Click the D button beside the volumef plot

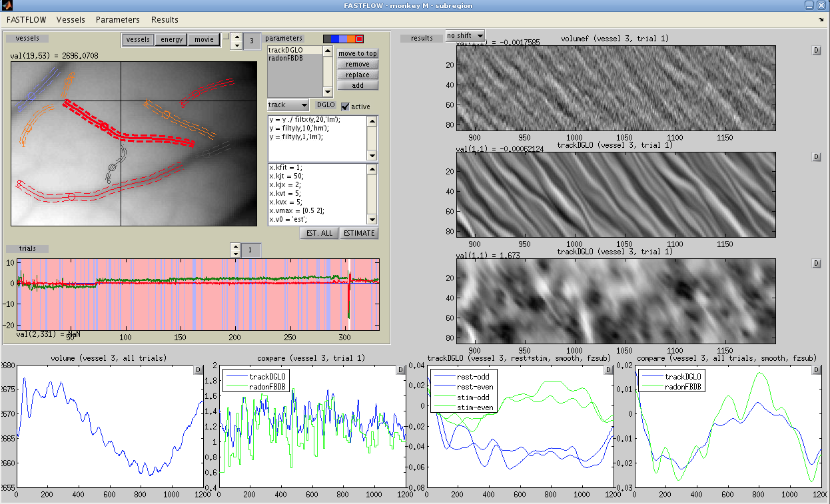[x=817, y=50]
